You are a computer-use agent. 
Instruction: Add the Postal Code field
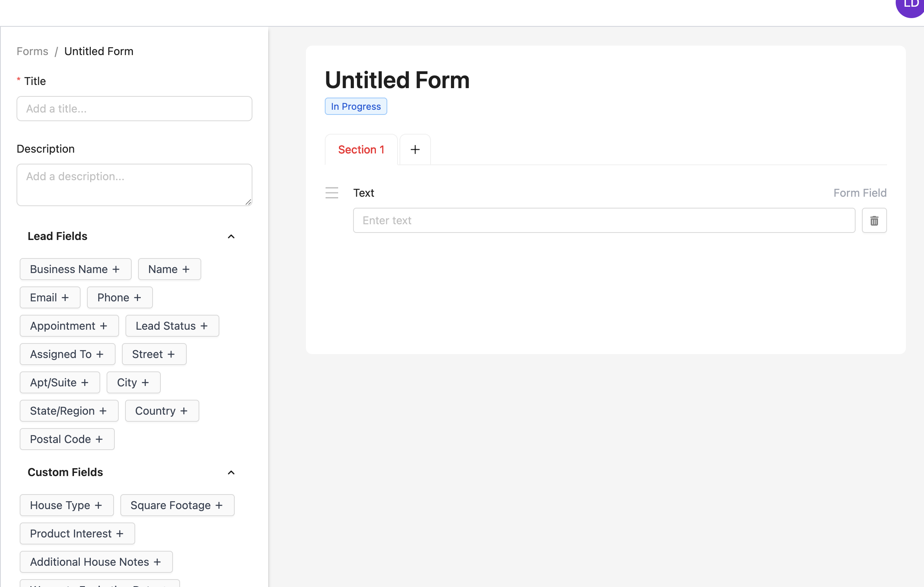pyautogui.click(x=67, y=439)
